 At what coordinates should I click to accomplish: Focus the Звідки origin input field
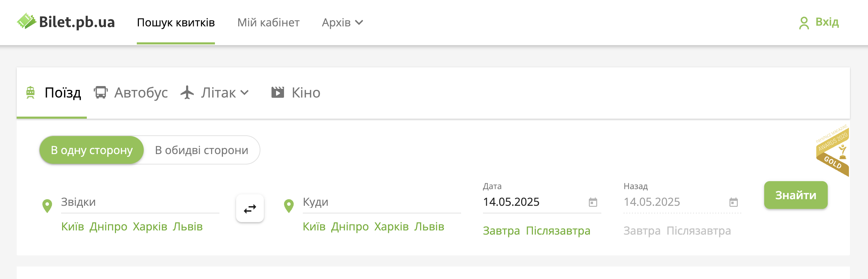140,202
